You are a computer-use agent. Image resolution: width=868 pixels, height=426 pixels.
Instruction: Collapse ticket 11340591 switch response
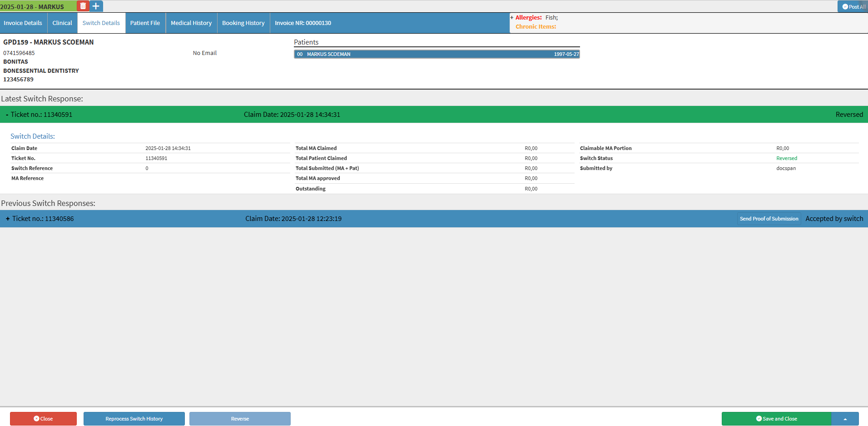(7, 115)
